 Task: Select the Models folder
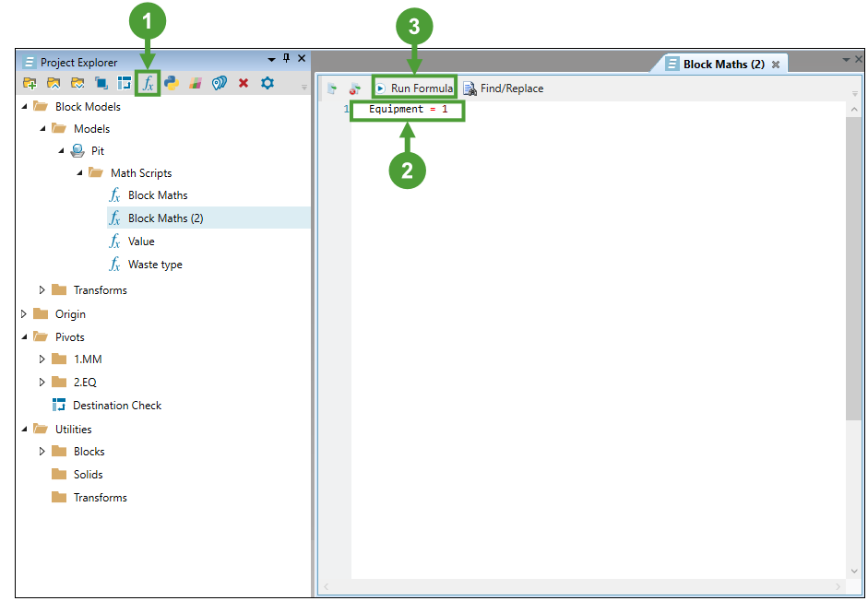tap(92, 128)
